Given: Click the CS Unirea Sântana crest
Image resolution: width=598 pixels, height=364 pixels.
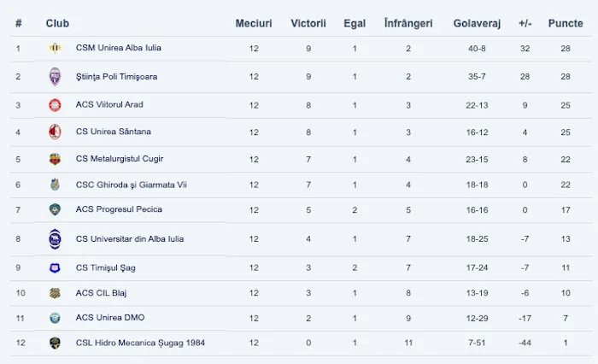Looking at the screenshot, I should (55, 132).
